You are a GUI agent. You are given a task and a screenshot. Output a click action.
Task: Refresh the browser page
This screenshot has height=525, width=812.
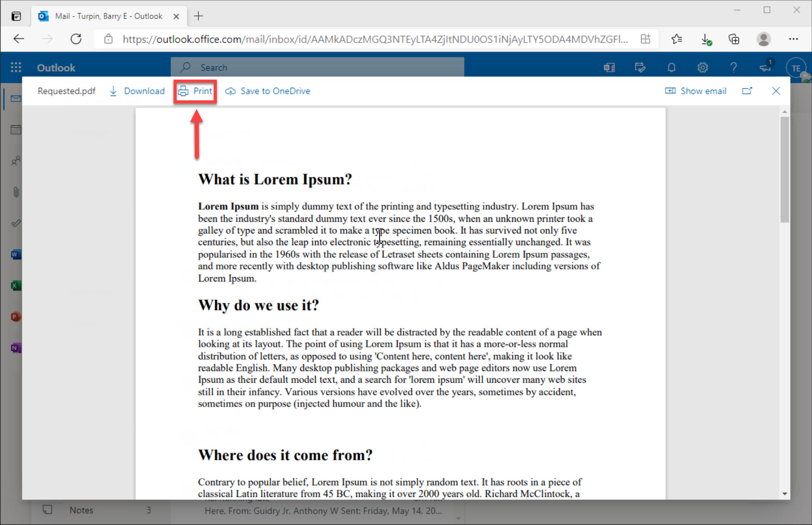point(76,39)
